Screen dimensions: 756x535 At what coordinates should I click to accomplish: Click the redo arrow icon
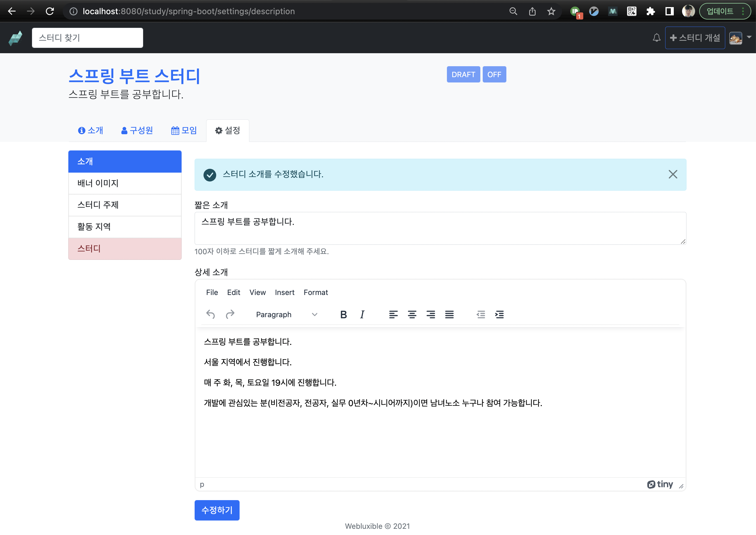(230, 314)
